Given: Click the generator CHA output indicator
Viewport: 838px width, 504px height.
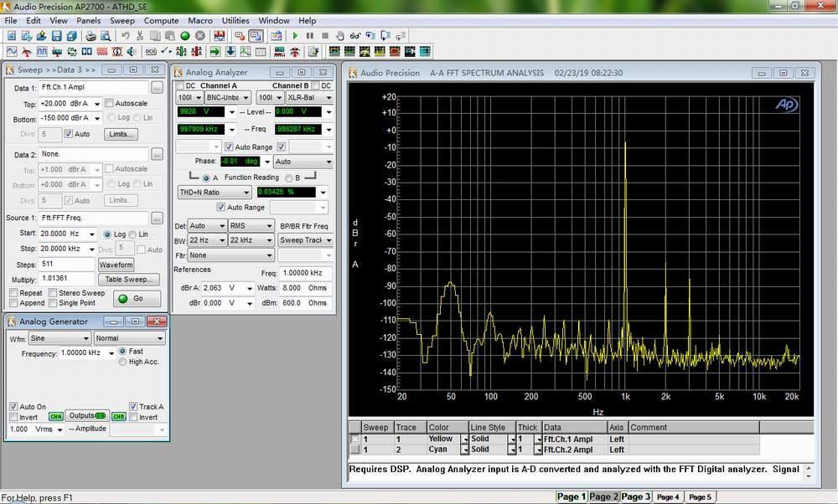Looking at the screenshot, I should coord(55,416).
